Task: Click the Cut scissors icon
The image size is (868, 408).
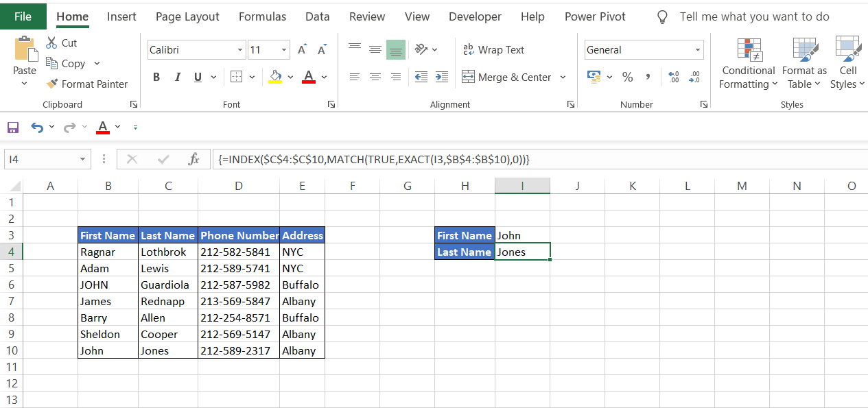Action: [x=52, y=43]
